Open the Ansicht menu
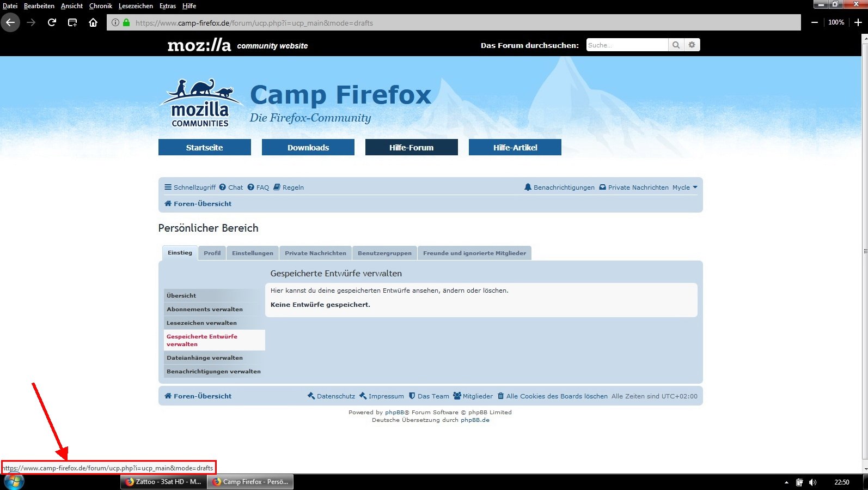Image resolution: width=868 pixels, height=490 pixels. (x=72, y=6)
